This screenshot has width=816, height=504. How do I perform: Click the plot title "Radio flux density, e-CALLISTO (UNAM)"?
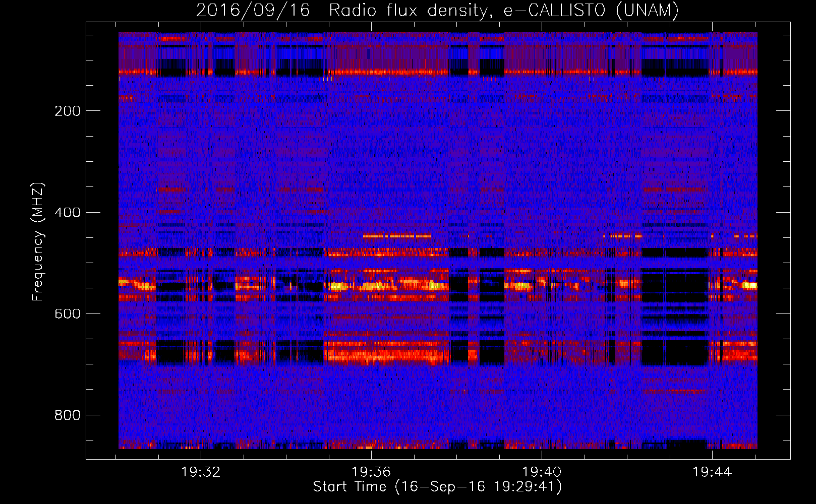(x=504, y=10)
